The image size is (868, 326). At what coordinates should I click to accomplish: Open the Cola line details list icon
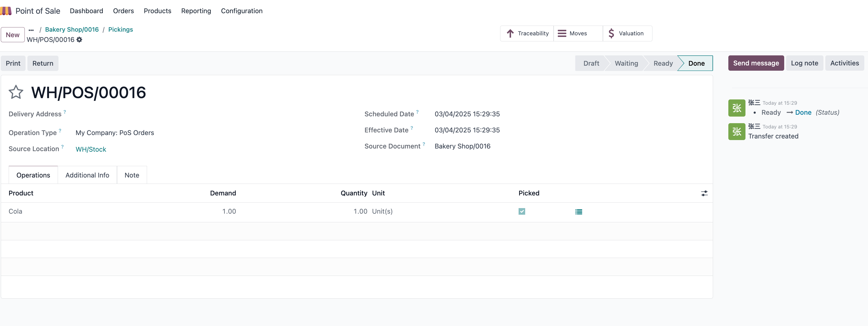point(579,212)
